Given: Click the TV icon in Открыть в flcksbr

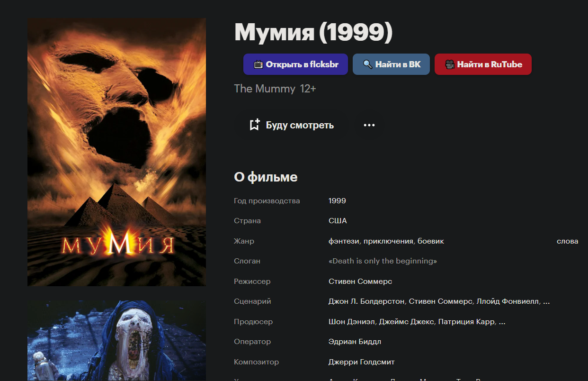Looking at the screenshot, I should point(258,64).
